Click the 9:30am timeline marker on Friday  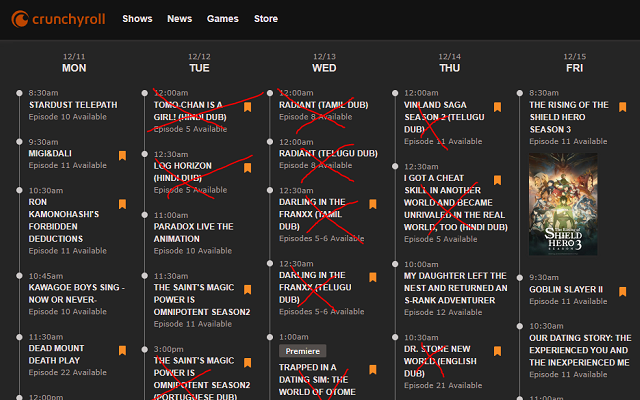[x=520, y=278]
